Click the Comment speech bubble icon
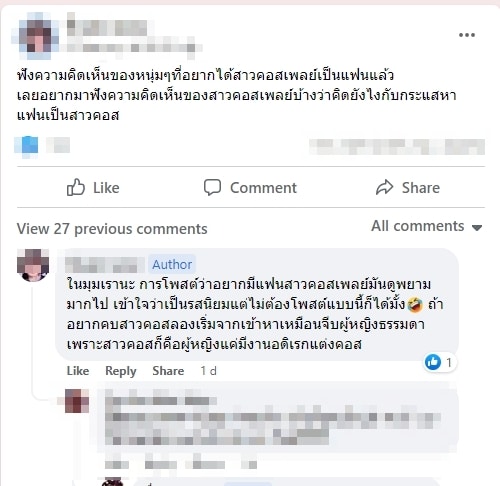The height and width of the screenshot is (486, 500). click(x=212, y=187)
